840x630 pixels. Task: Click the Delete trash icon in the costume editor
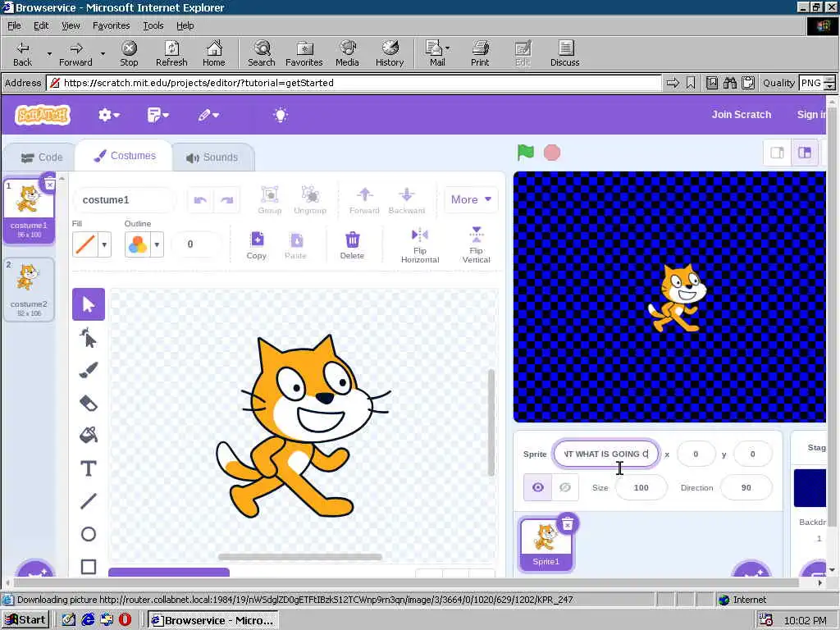(x=352, y=245)
